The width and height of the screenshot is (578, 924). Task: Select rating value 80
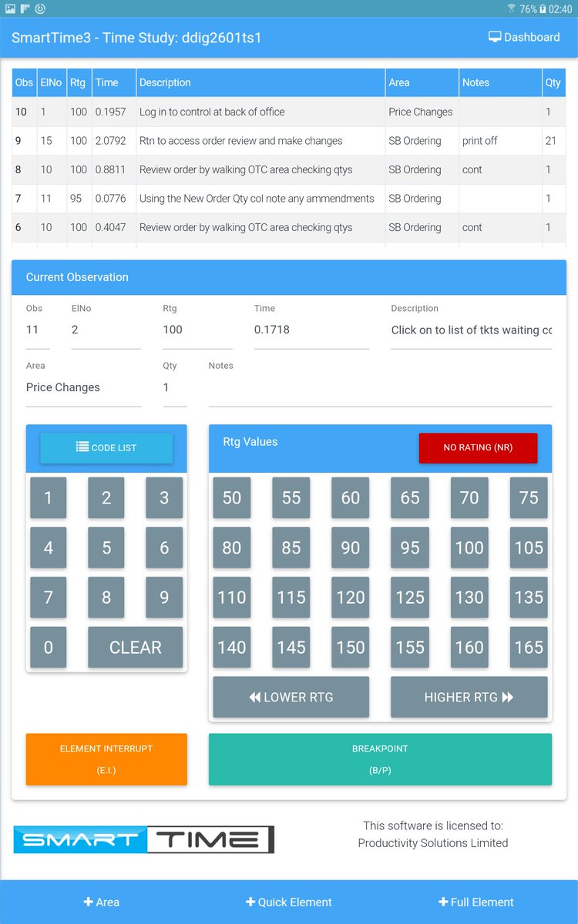[x=232, y=547]
